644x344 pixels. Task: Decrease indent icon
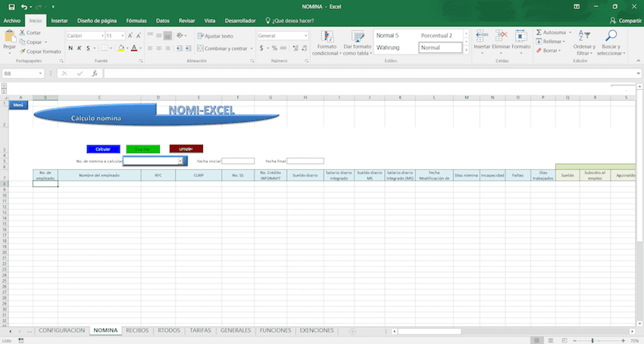(x=180, y=48)
